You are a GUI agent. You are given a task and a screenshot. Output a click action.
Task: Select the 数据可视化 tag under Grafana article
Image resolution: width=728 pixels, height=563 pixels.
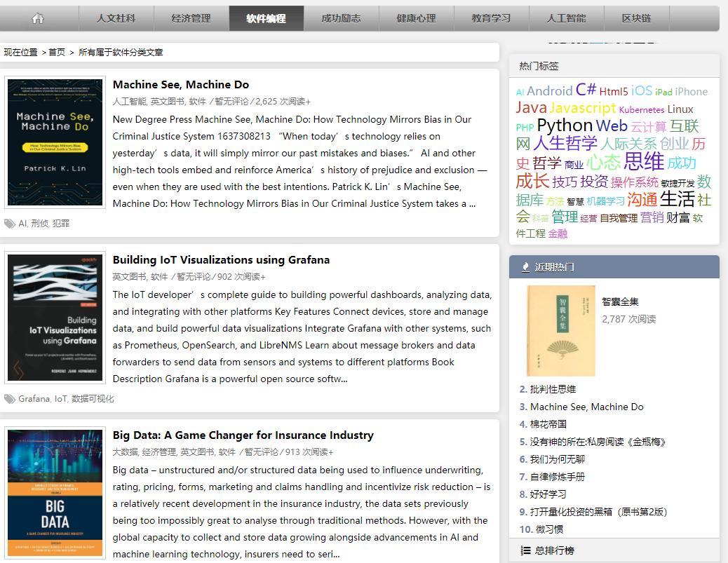(x=93, y=399)
